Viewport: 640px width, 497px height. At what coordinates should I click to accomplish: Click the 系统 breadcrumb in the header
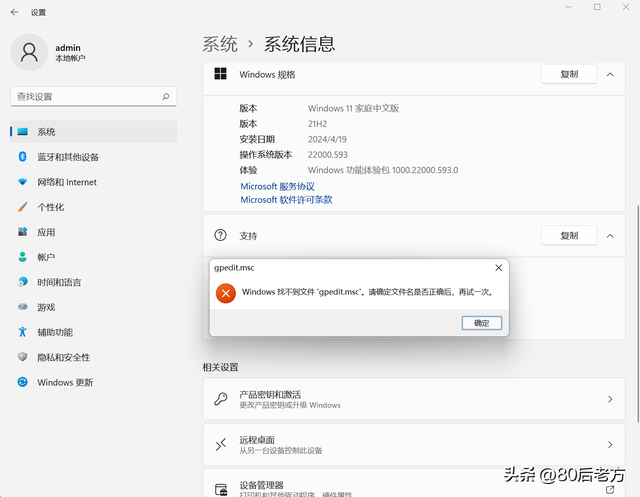point(220,44)
